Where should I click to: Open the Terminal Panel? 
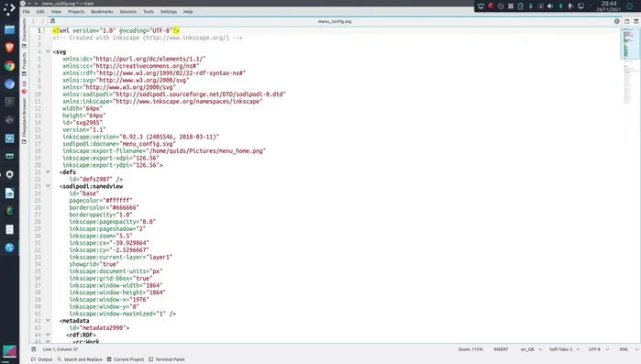(167, 359)
